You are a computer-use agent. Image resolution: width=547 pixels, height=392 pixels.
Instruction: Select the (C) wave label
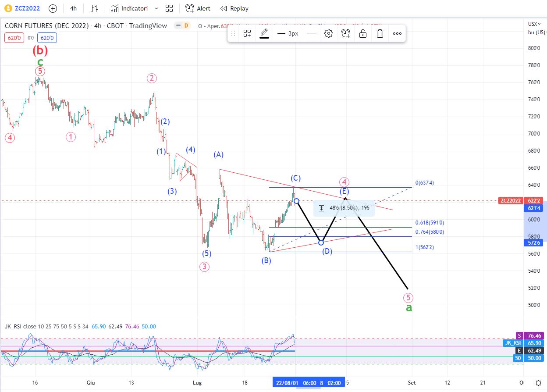[295, 178]
